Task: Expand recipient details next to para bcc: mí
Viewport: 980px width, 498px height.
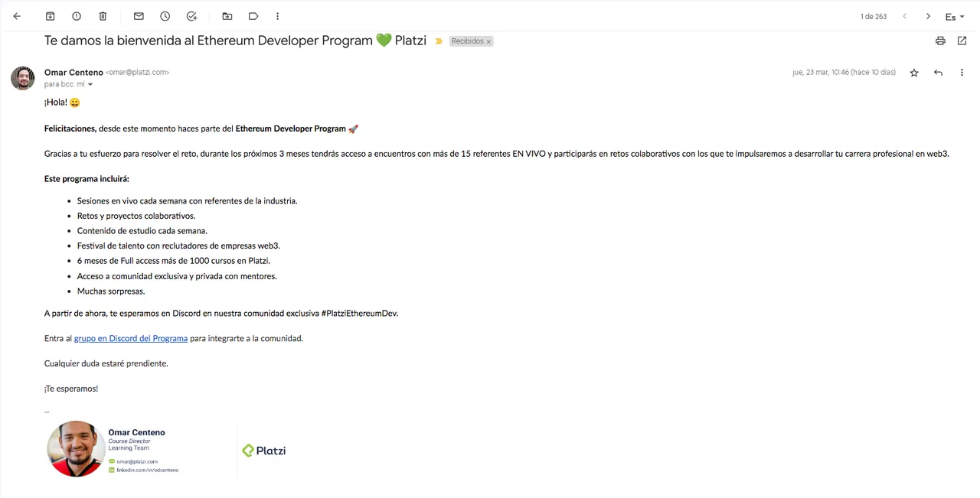Action: (90, 85)
